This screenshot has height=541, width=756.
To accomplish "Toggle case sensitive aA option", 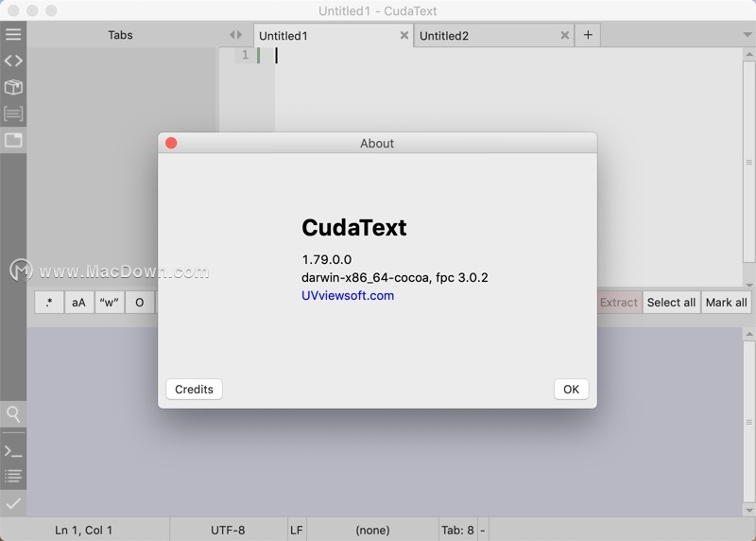I will [79, 303].
